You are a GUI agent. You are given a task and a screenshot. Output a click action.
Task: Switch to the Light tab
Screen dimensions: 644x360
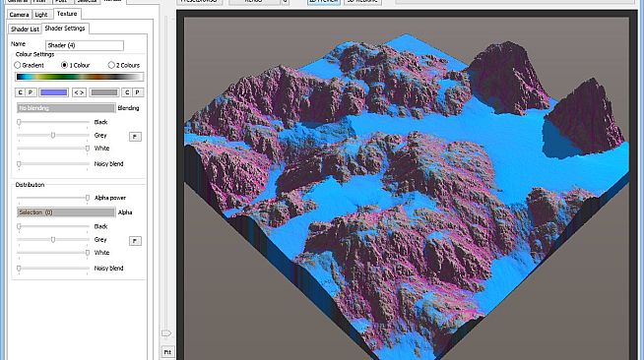[x=41, y=15]
